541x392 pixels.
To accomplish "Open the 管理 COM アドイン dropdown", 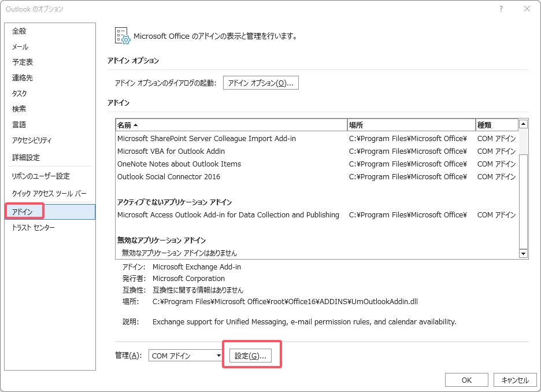I will pyautogui.click(x=185, y=356).
